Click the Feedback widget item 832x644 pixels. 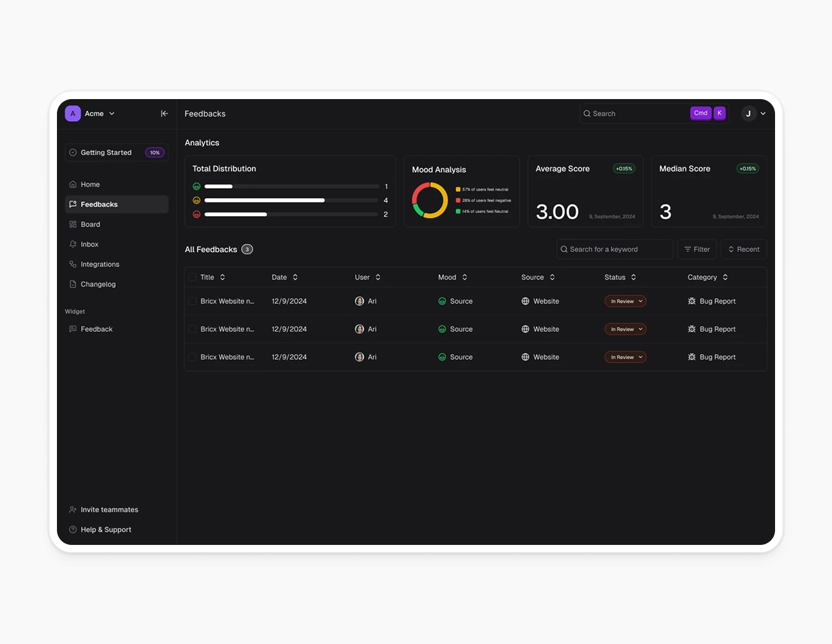click(97, 329)
